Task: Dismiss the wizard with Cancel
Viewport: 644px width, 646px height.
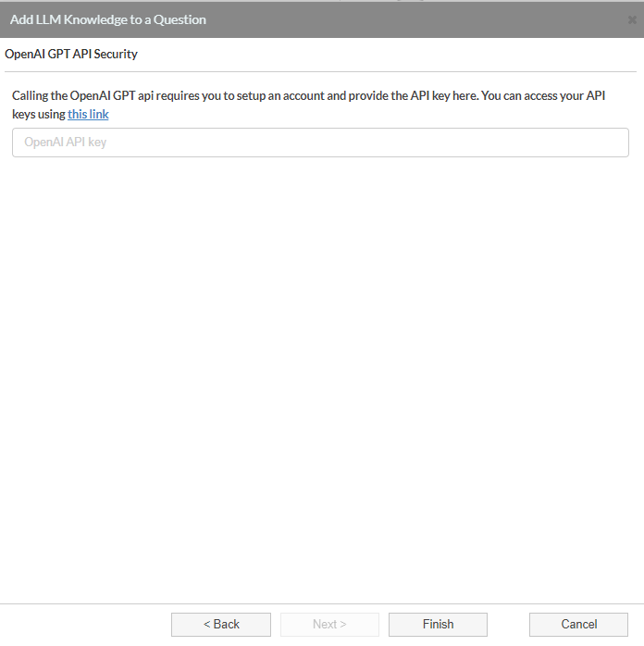Action: pyautogui.click(x=578, y=624)
